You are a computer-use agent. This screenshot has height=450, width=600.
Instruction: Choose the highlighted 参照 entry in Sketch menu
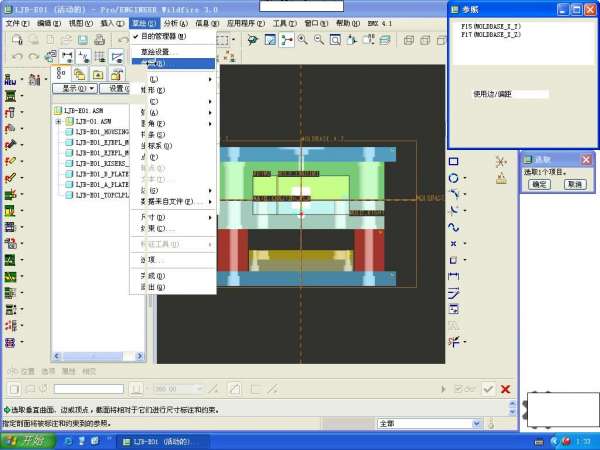pyautogui.click(x=173, y=64)
